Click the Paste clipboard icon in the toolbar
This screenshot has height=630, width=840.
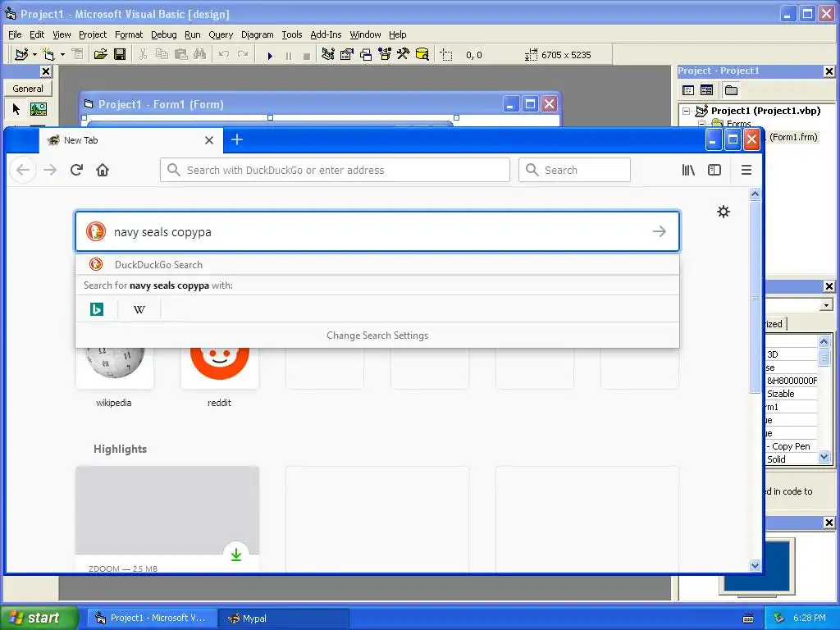pyautogui.click(x=181, y=55)
